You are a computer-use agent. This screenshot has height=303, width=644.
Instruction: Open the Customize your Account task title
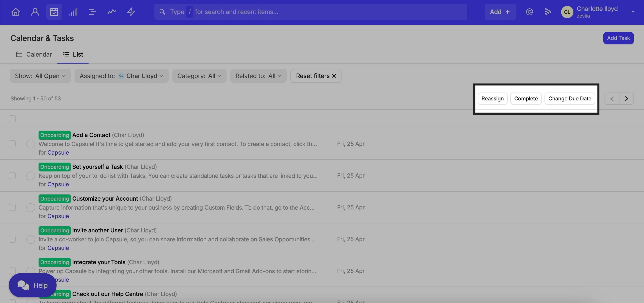105,199
